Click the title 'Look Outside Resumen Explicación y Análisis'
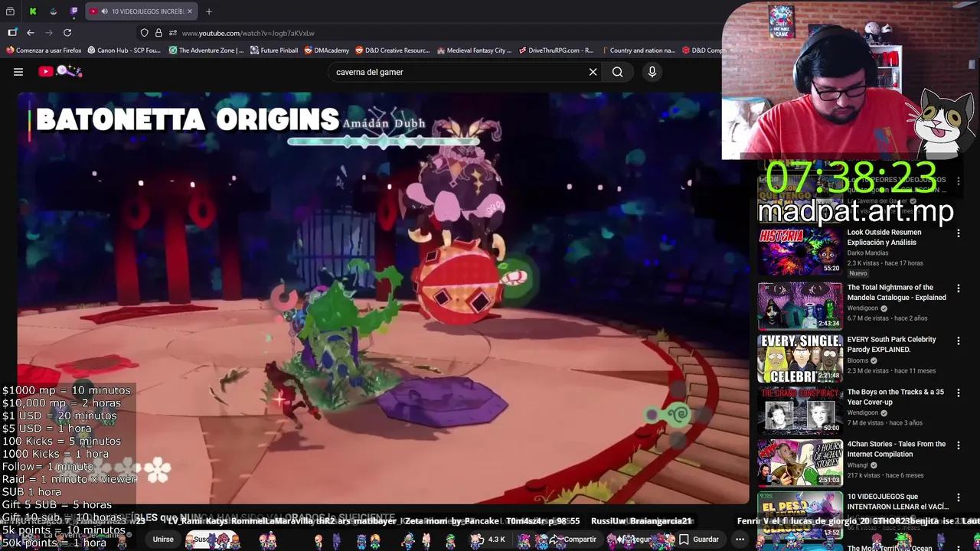Screen dimensions: 980x551 click(x=884, y=237)
